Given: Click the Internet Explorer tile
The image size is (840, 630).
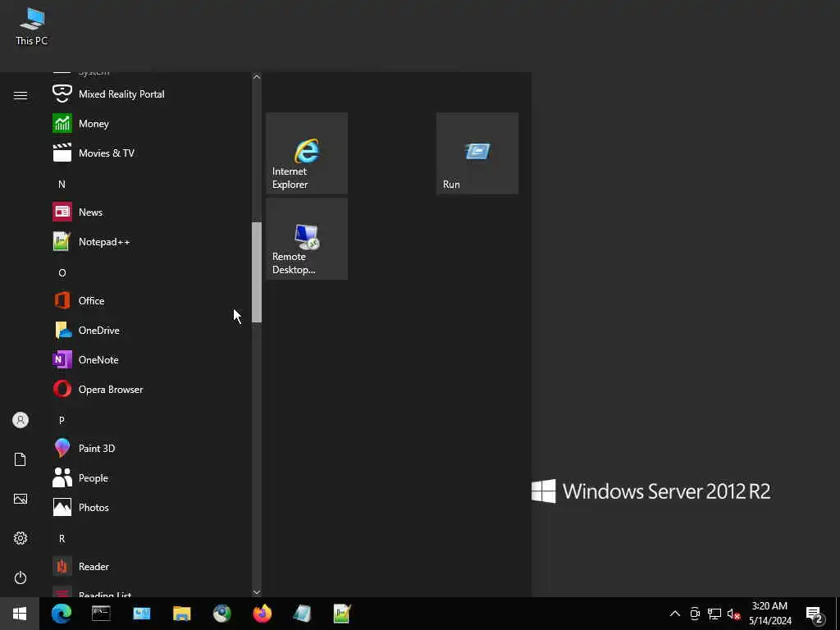Looking at the screenshot, I should coord(307,153).
